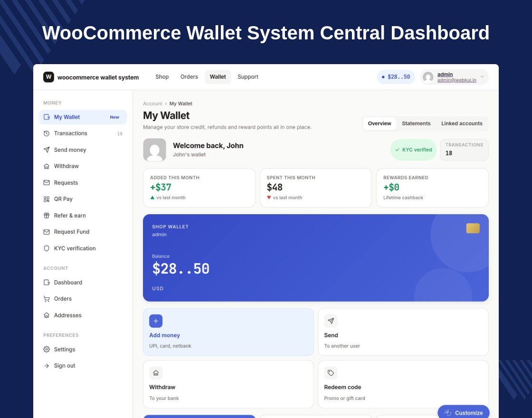Click the KYC verified checkmark icon

coord(397,150)
